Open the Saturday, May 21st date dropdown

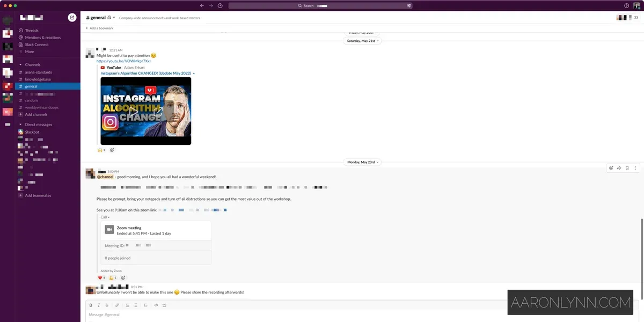click(362, 40)
